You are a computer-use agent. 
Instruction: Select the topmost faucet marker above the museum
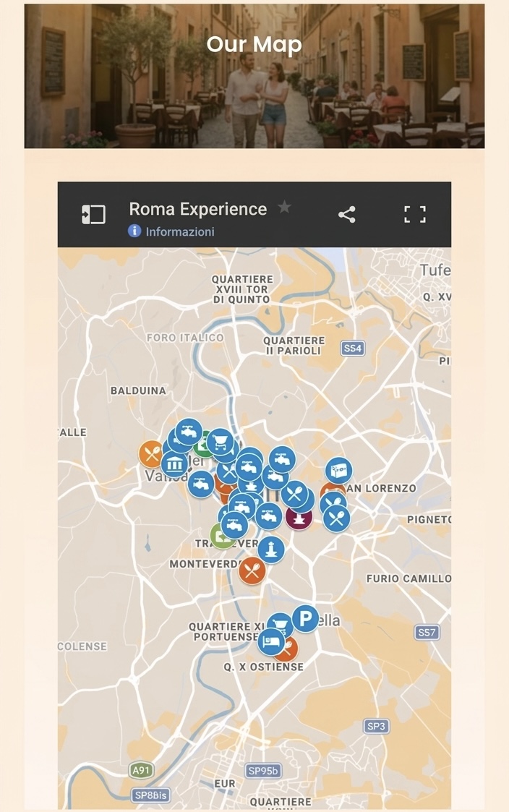coord(189,432)
